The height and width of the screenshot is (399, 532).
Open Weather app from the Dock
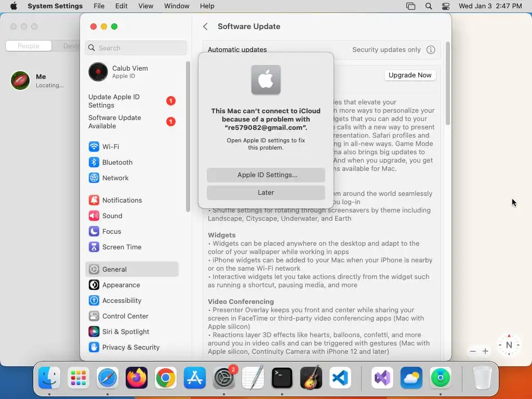411,378
